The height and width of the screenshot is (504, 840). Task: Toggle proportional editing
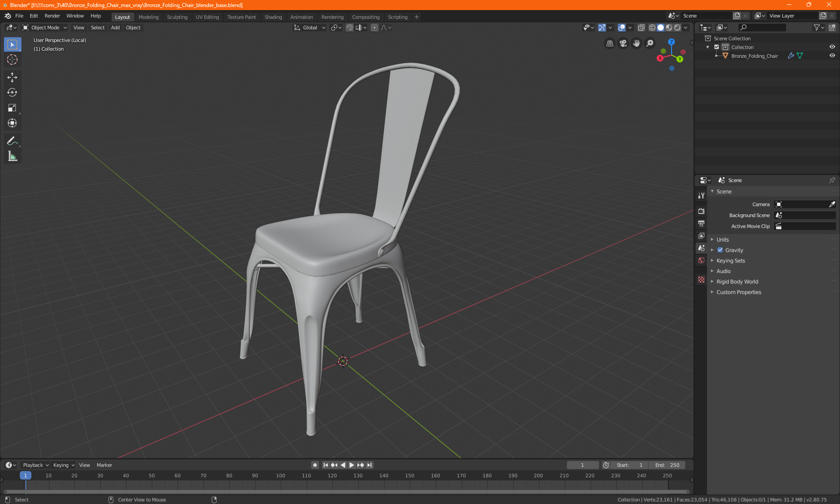point(374,28)
